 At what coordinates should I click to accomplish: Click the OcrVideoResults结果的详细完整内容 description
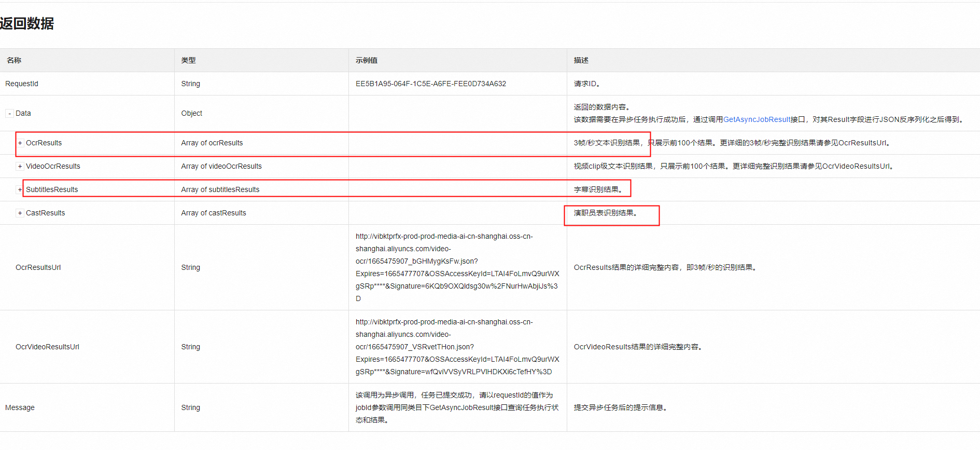click(x=638, y=347)
